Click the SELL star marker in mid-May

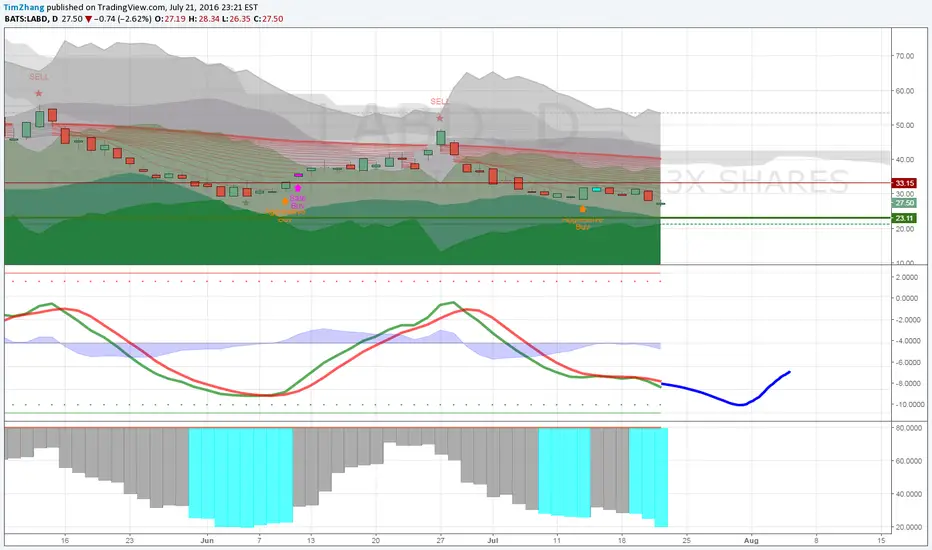pyautogui.click(x=39, y=93)
